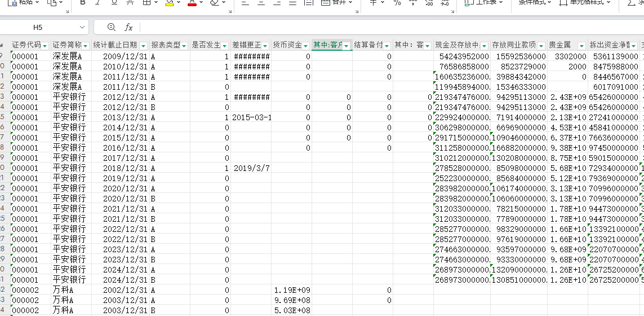Apply cell borders icon
The width and height of the screenshot is (644, 316).
click(x=146, y=2)
